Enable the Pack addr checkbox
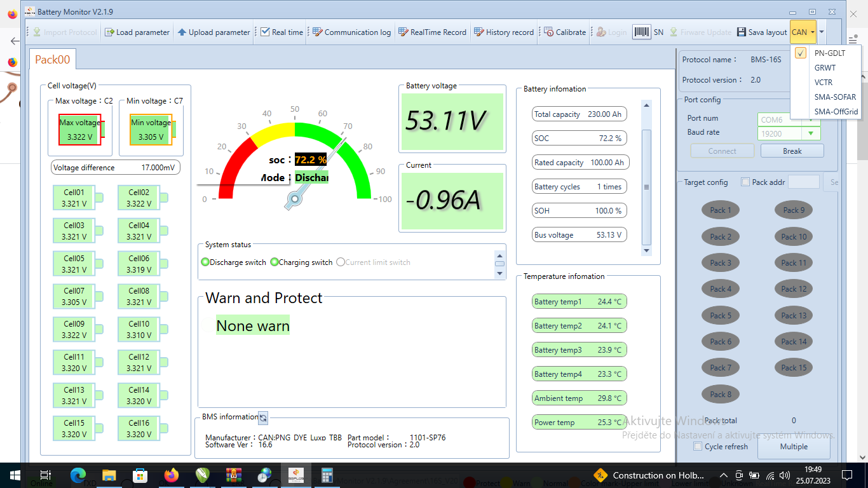 (x=745, y=182)
